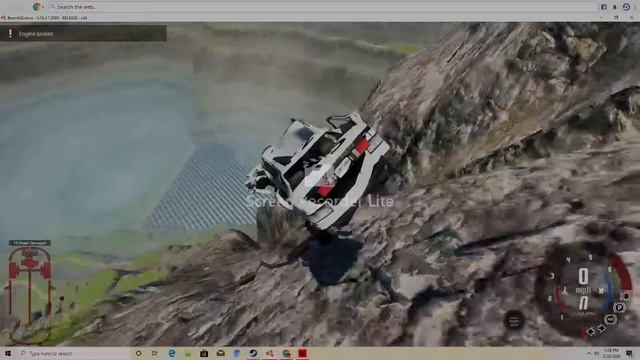Screen dimensions: 640x360
Task: Click the headlight indicator on the tachometer
Action: tap(626, 296)
